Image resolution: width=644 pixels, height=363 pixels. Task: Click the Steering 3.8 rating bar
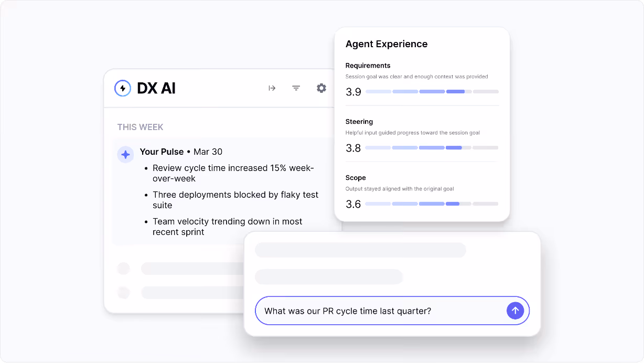click(x=432, y=147)
